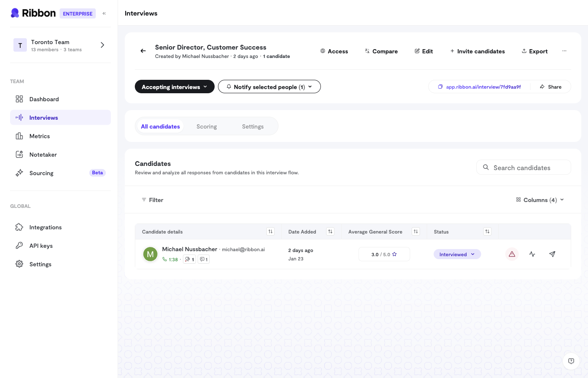Switch to All candidates tab

tap(160, 126)
